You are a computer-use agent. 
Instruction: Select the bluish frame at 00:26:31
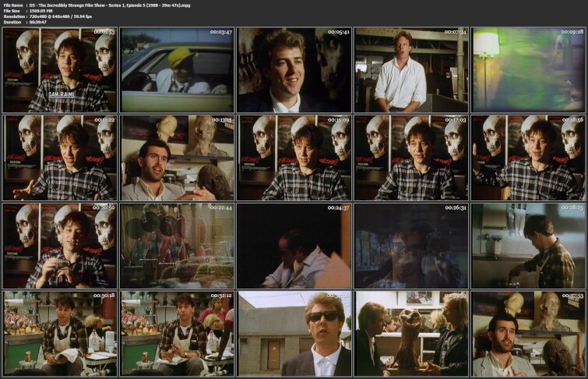tap(411, 246)
